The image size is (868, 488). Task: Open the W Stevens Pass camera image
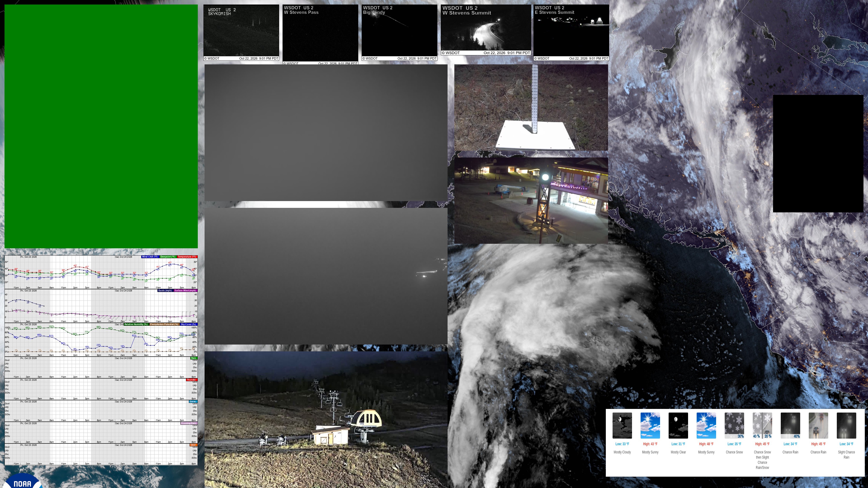click(320, 34)
